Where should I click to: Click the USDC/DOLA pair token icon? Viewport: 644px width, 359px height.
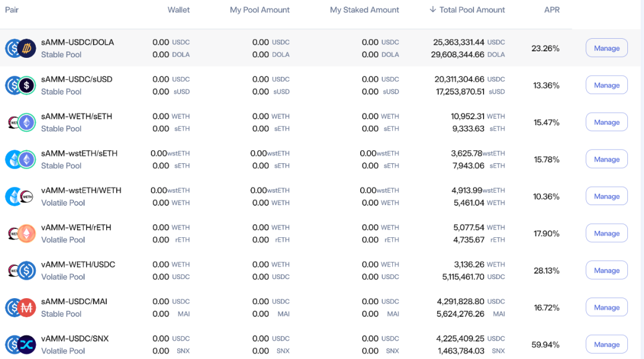20,48
